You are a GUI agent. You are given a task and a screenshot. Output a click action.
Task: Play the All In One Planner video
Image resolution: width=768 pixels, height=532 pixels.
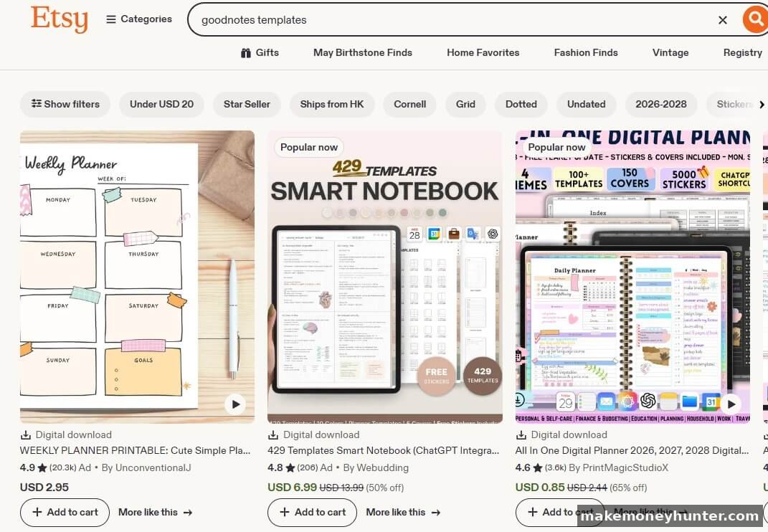731,404
